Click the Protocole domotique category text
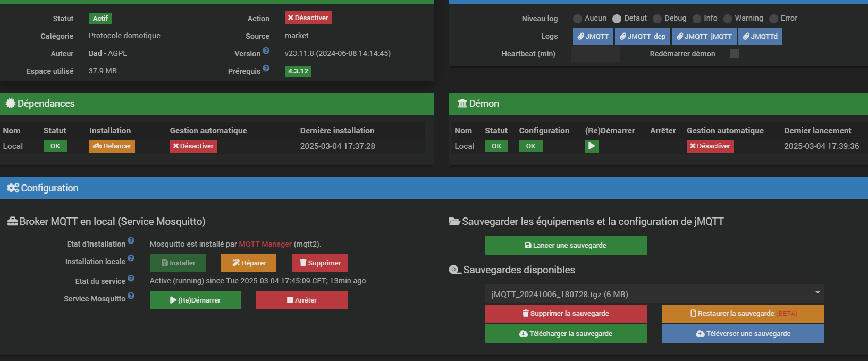 tap(124, 36)
